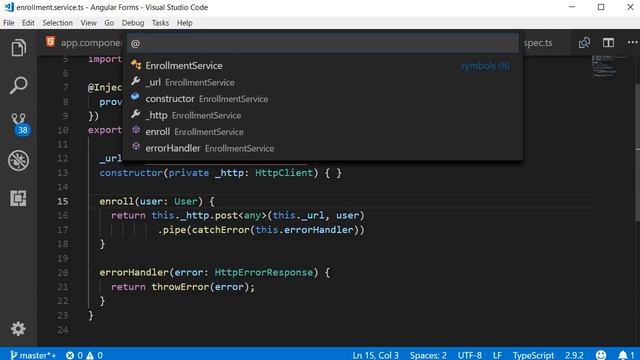Open the Help menu
The height and width of the screenshot is (360, 640).
[x=184, y=23]
